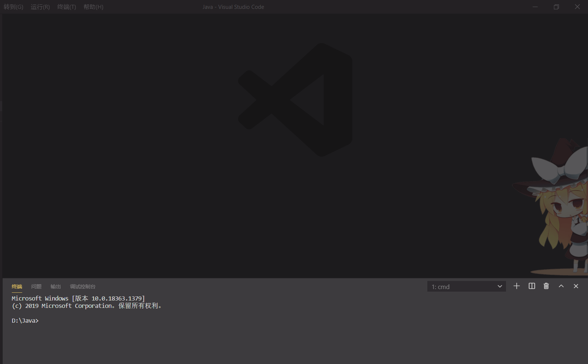This screenshot has height=364, width=588.
Task: Kill terminal with the trash icon
Action: pos(546,286)
